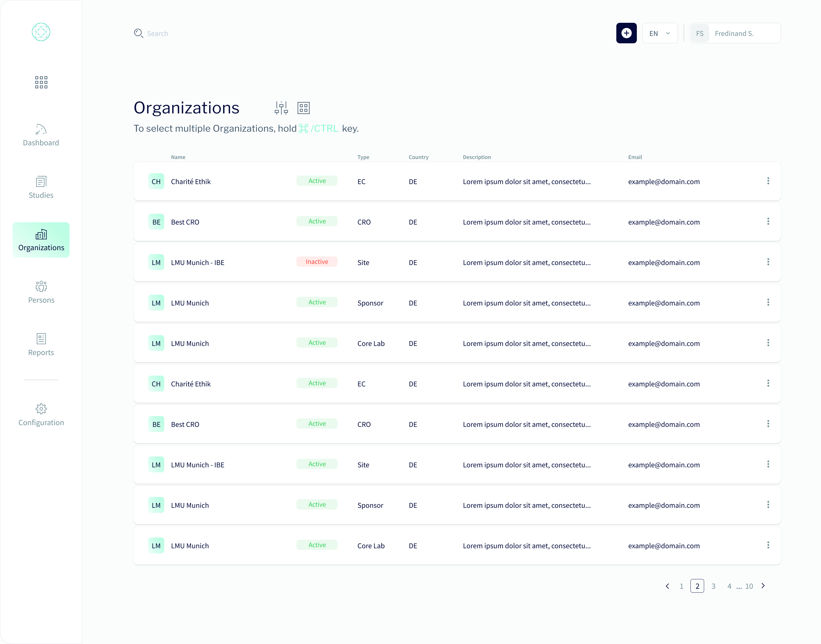The image size is (821, 644).
Task: Click the Type column header
Action: click(363, 157)
